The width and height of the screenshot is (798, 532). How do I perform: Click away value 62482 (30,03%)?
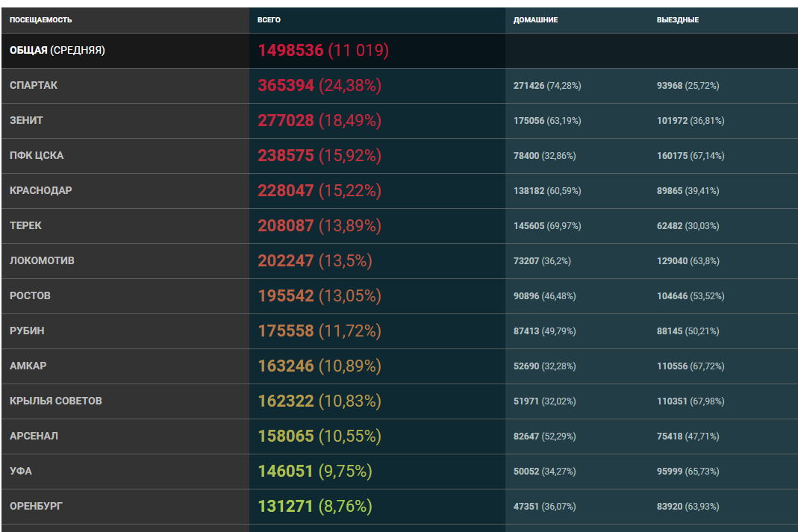(x=688, y=226)
